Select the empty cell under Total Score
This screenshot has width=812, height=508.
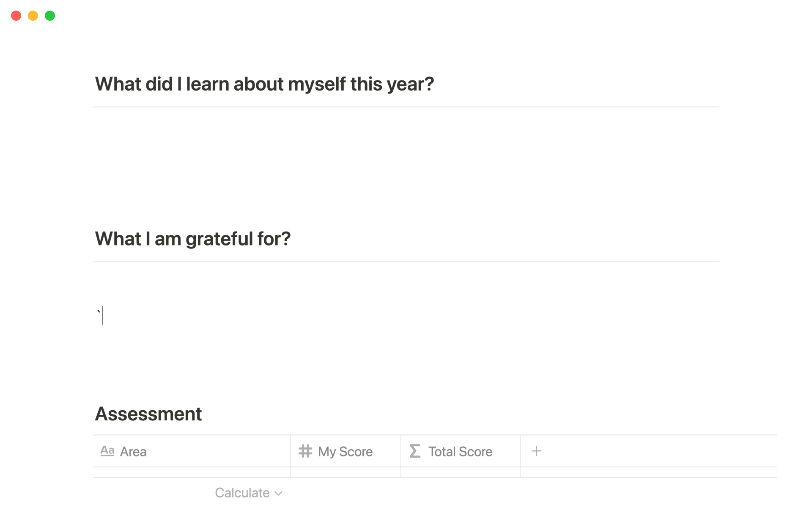pos(460,472)
